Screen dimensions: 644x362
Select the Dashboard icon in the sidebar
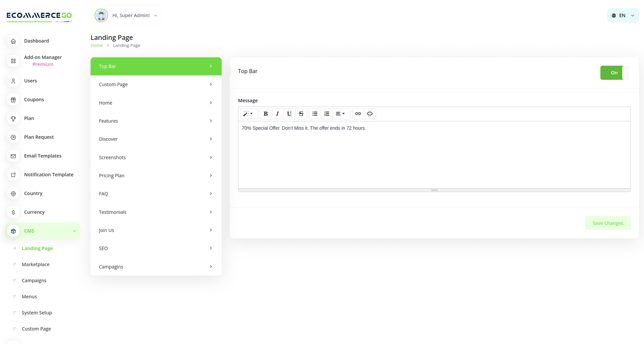[x=13, y=41]
